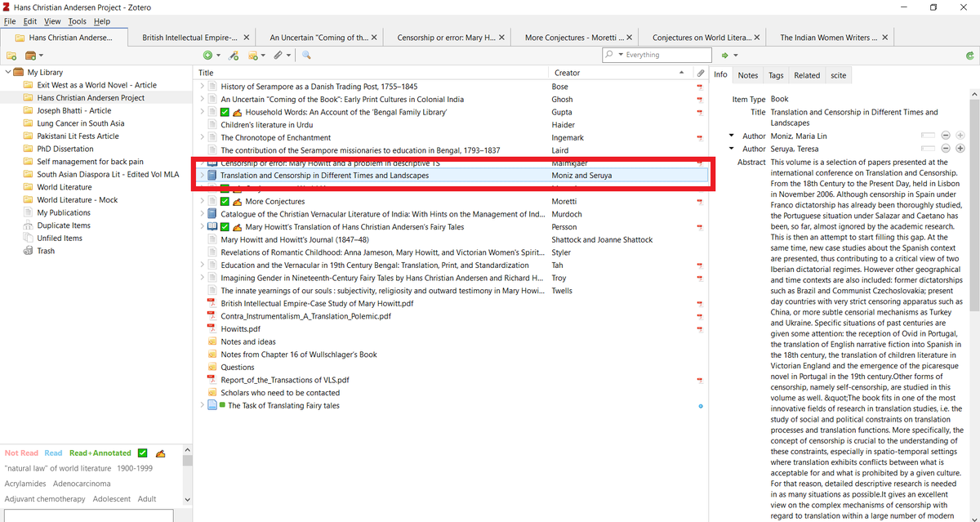Toggle the 'Adjuvant chemotherapy' tag filter
This screenshot has height=522, width=980.
click(x=45, y=498)
